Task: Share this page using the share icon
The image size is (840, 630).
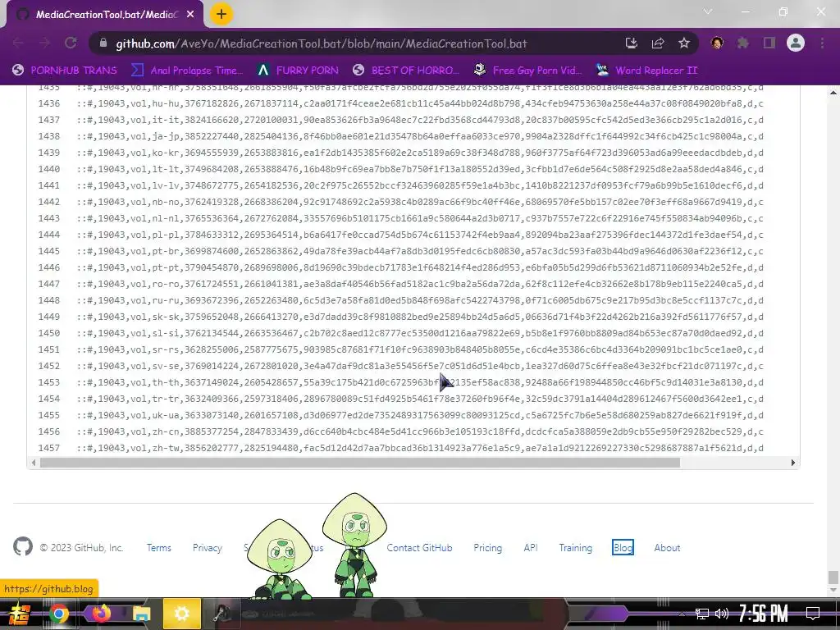Action: (x=658, y=43)
